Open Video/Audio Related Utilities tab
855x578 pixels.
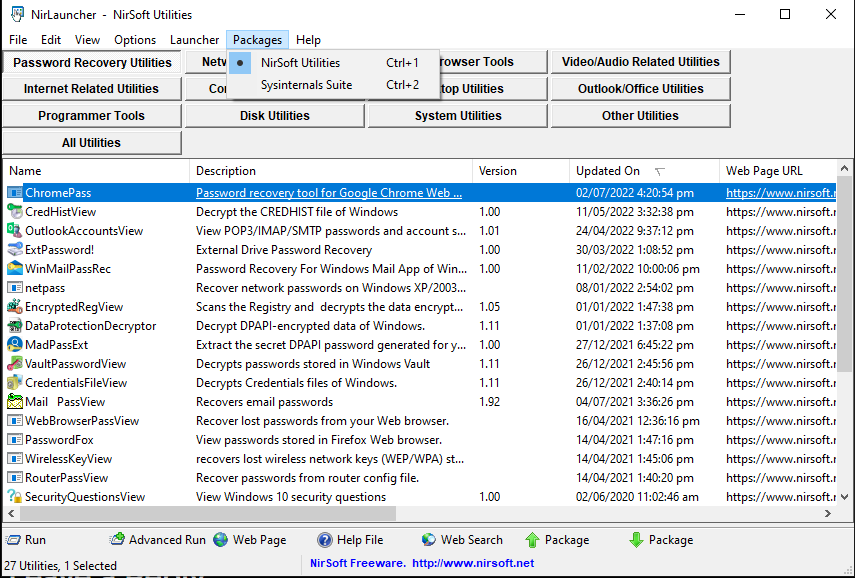coord(640,62)
